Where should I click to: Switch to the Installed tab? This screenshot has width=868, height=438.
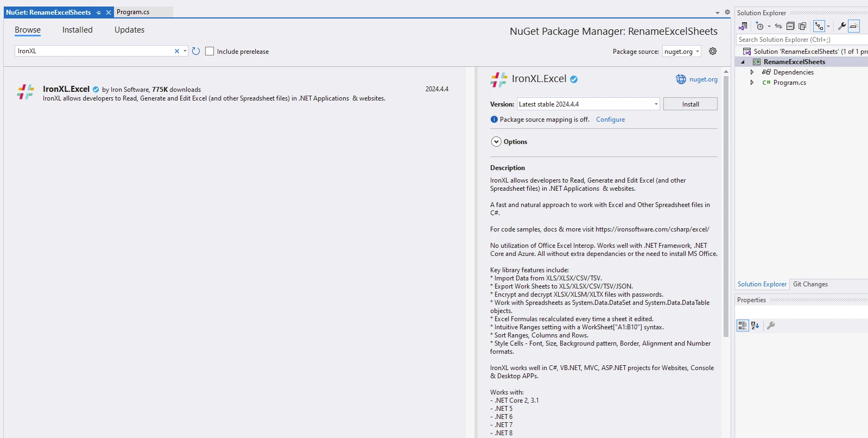pos(77,30)
